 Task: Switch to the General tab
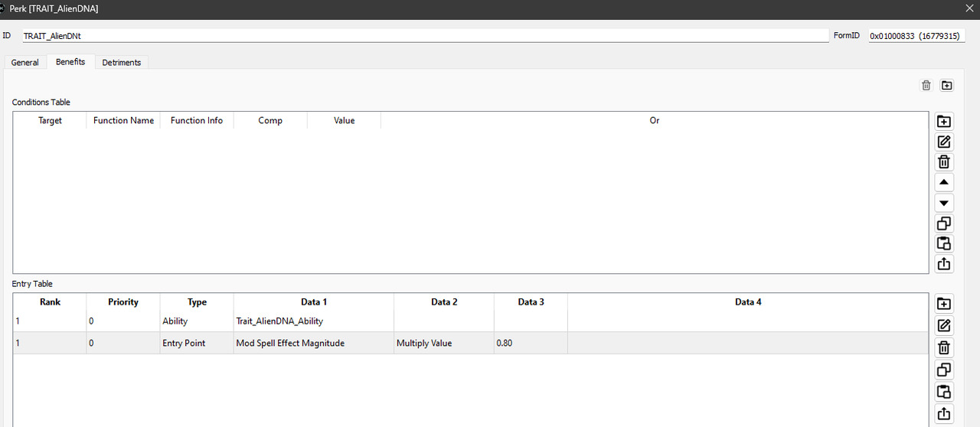point(25,63)
